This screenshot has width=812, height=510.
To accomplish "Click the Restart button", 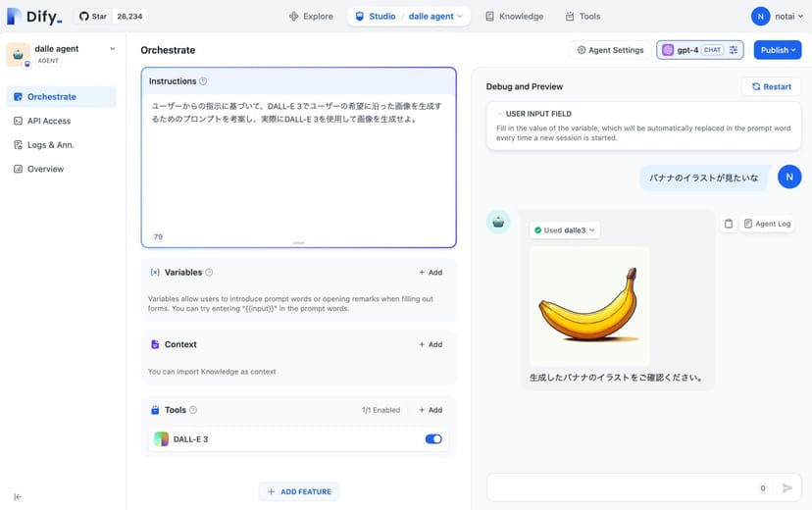I will tap(771, 86).
